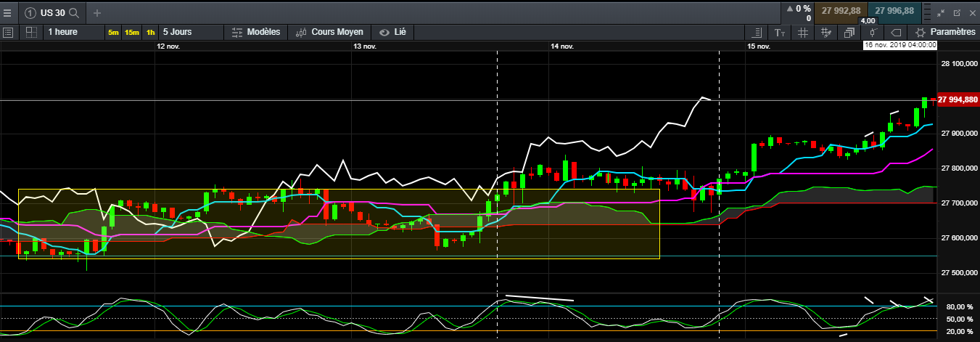Screen dimensions: 980x342
Task: Open the chart layout grid icon
Action: [30, 32]
